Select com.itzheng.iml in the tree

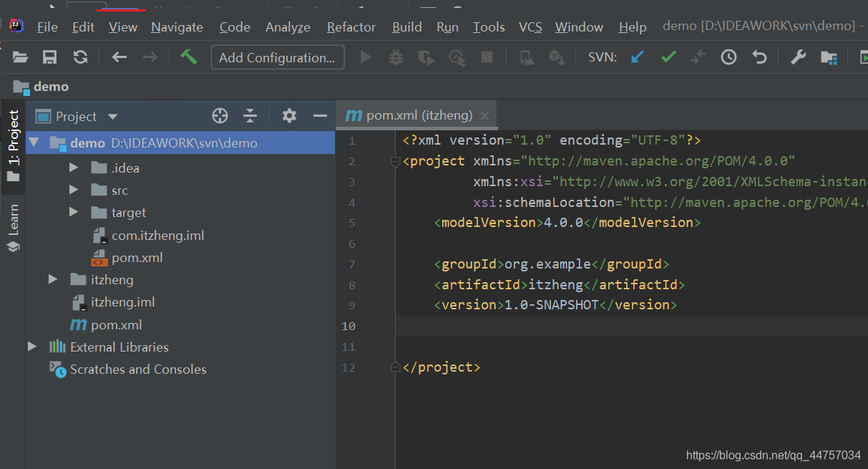point(157,235)
